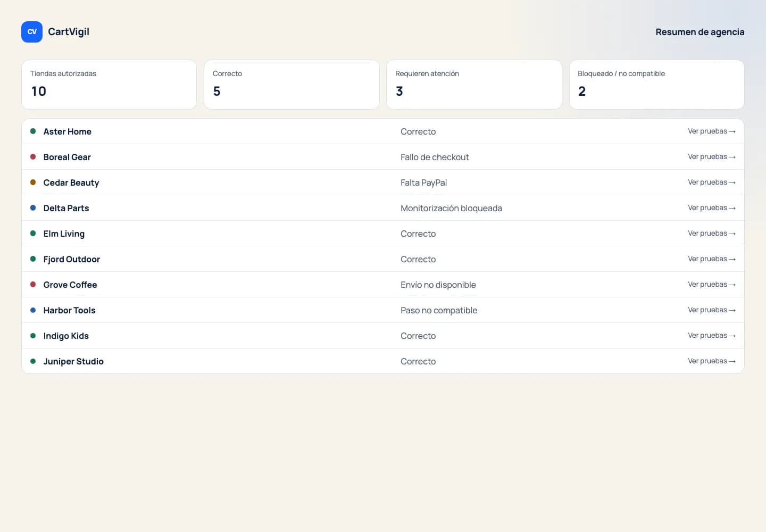
Task: Open the Resumen de agencia heading
Action: pos(700,32)
